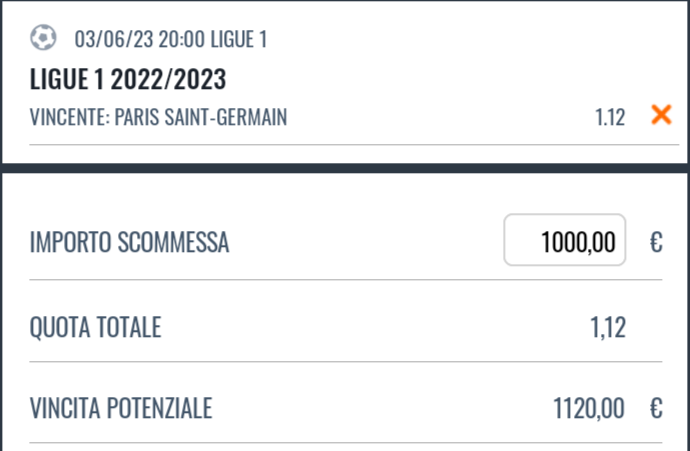Select the LIGUE 1 tag after the time

[x=239, y=39]
